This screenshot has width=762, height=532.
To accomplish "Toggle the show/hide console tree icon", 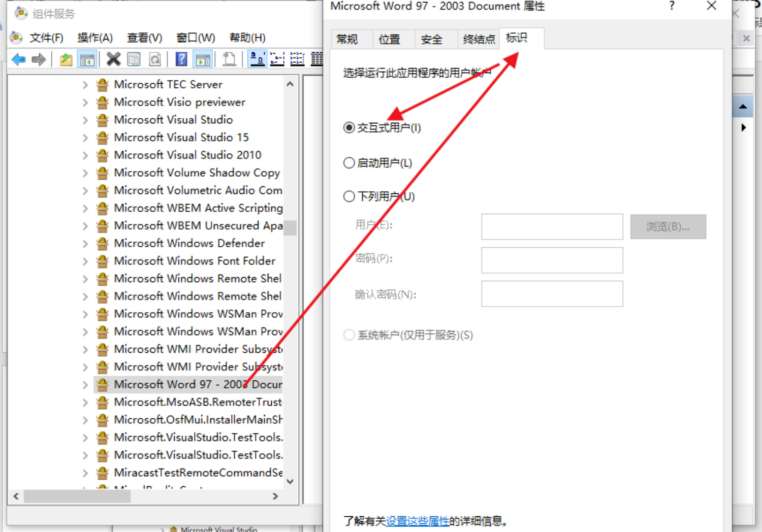I will [x=87, y=59].
